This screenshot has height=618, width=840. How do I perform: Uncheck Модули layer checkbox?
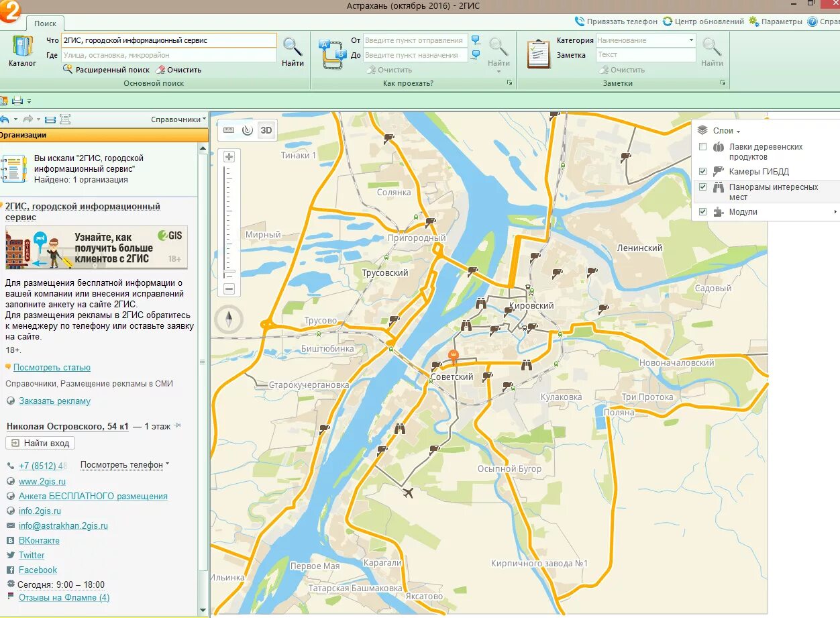[x=702, y=211]
